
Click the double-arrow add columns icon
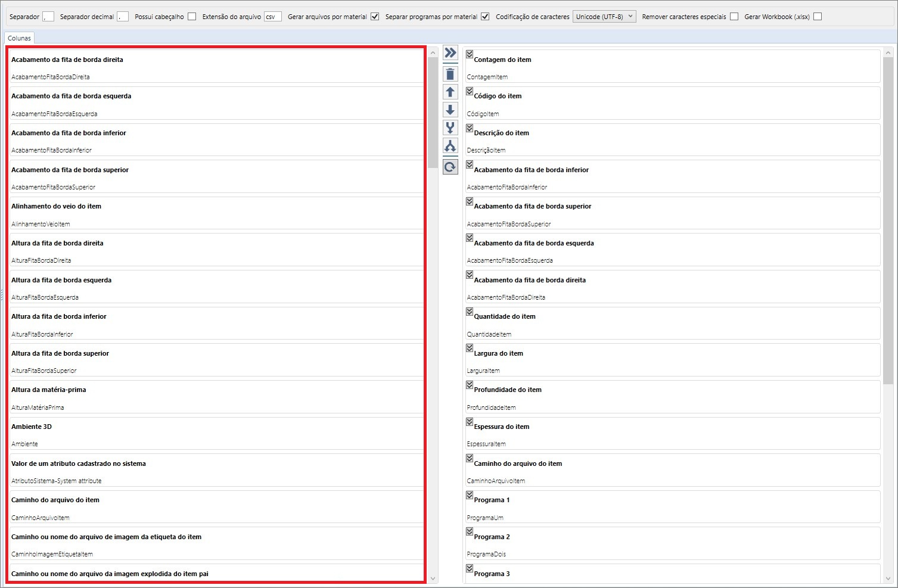[x=450, y=53]
